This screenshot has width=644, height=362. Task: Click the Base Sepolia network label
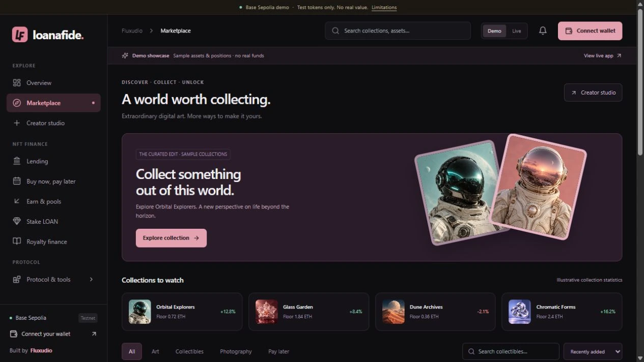coord(31,318)
